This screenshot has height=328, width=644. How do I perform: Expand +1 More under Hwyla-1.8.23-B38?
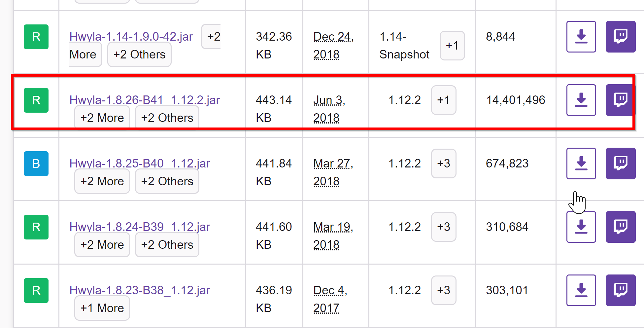[x=102, y=308]
